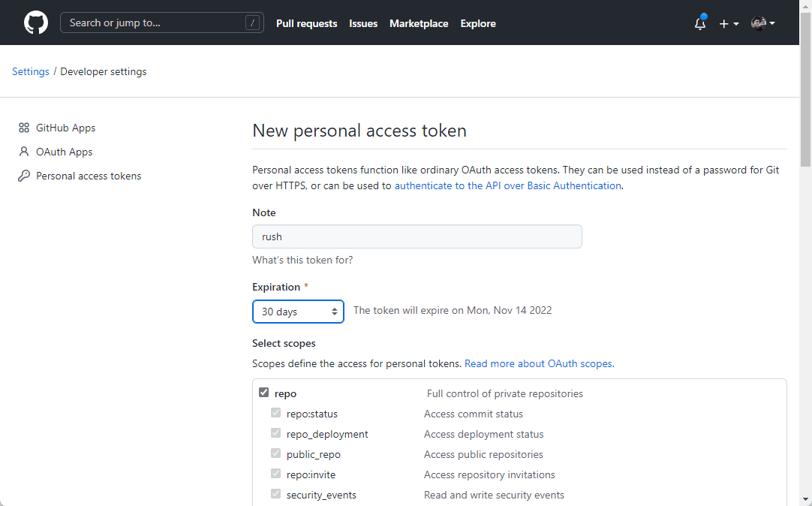Open Issues in the top navigation
This screenshot has height=506, width=812.
(363, 23)
